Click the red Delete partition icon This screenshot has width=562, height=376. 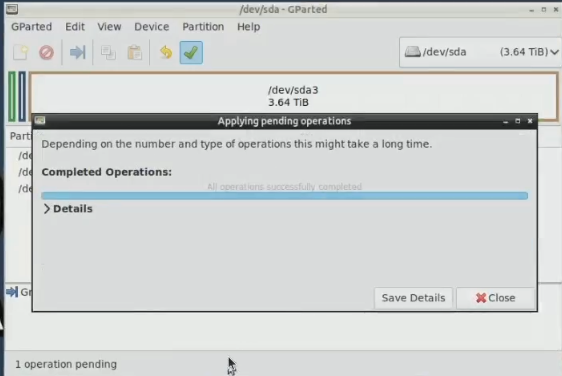[47, 53]
